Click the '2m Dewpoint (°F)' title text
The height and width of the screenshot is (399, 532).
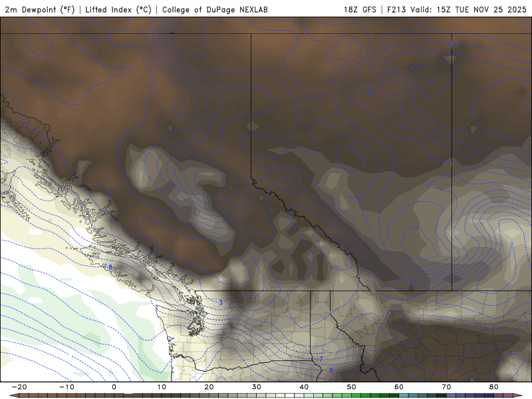(39, 10)
